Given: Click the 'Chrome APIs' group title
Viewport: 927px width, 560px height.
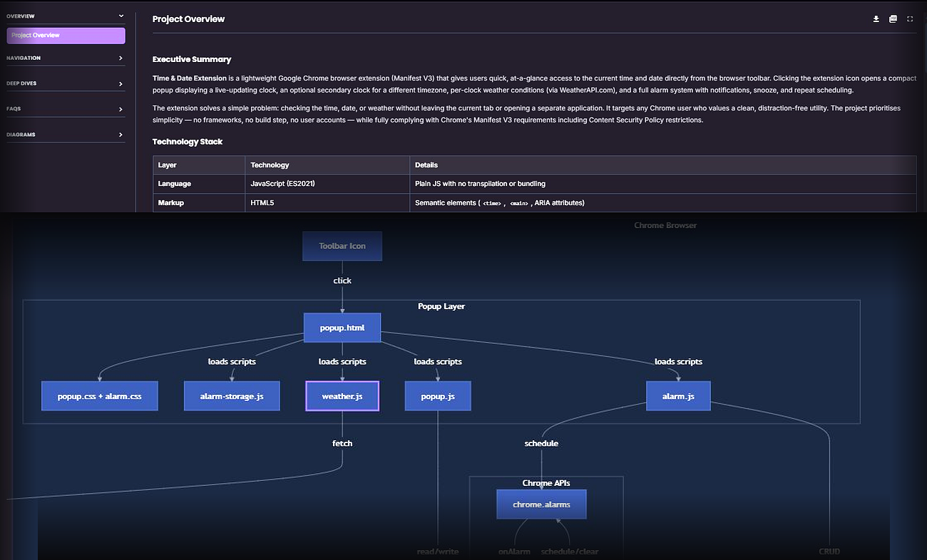Looking at the screenshot, I should point(546,483).
